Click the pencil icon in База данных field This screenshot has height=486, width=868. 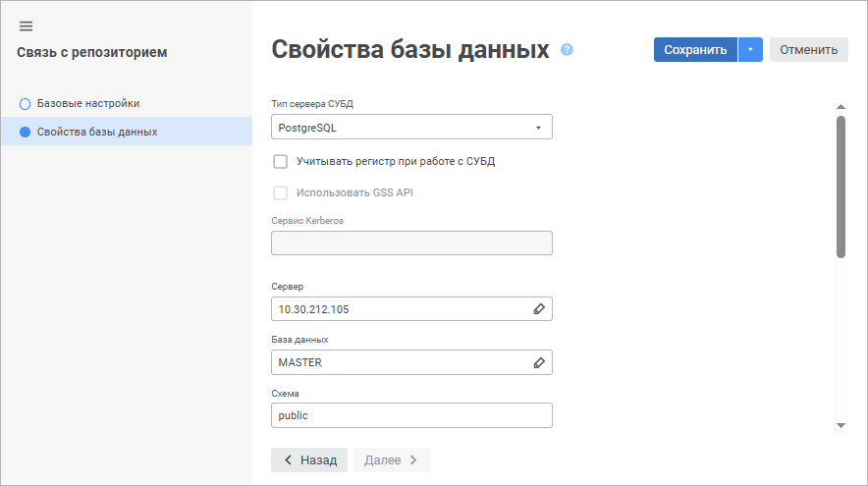[538, 362]
